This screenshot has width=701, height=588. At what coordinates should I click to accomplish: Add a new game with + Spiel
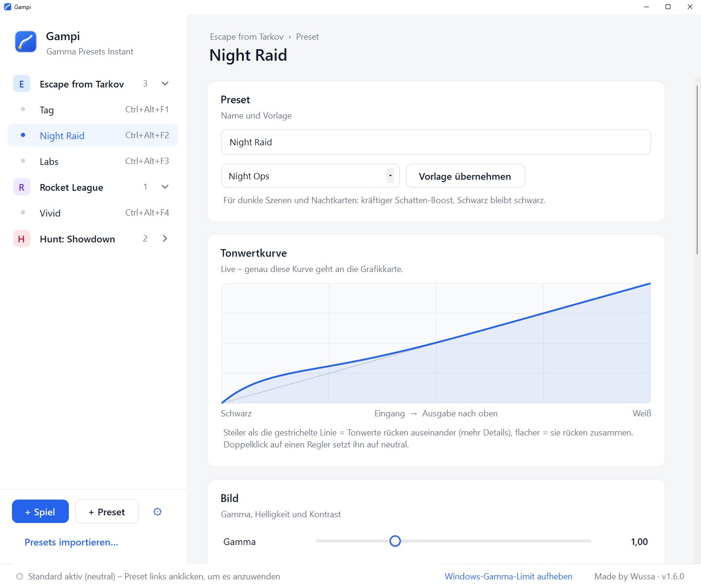[x=40, y=512]
